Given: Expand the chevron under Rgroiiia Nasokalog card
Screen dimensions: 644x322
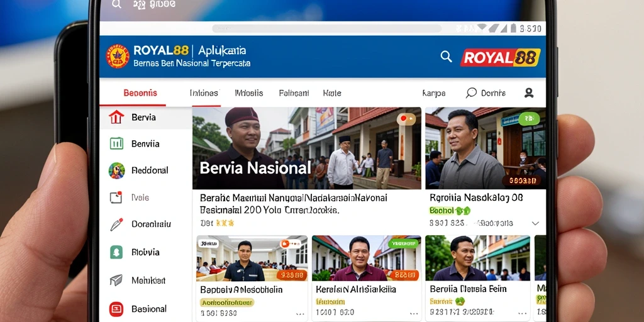Looking at the screenshot, I should (x=535, y=223).
